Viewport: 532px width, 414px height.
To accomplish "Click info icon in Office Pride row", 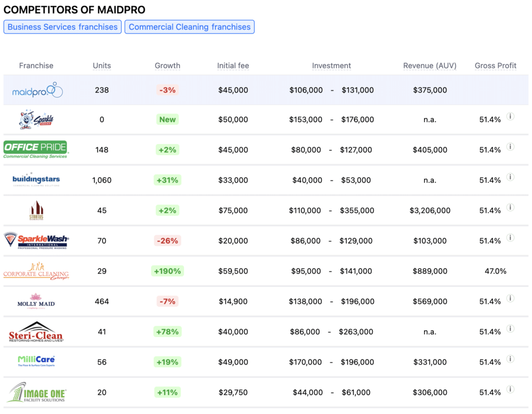I will pyautogui.click(x=510, y=146).
